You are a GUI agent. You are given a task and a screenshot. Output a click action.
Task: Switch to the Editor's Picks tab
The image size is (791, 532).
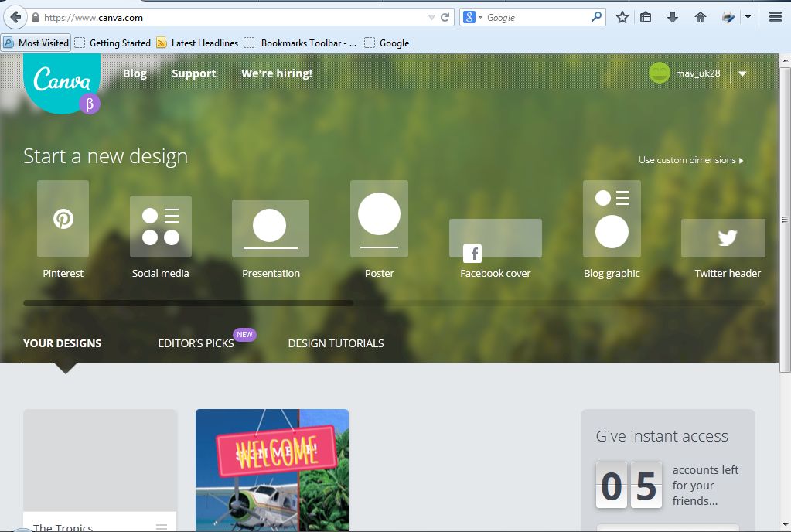click(196, 343)
